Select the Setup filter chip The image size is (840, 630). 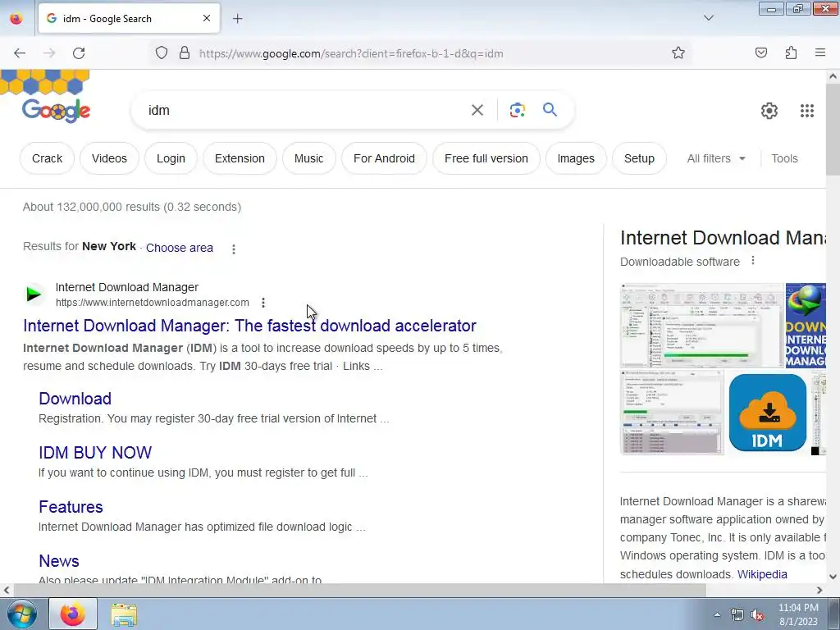pos(639,158)
